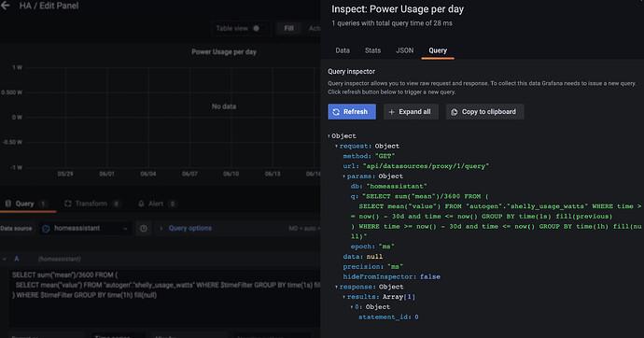Click the url api/datasources/proxy line

(416, 166)
